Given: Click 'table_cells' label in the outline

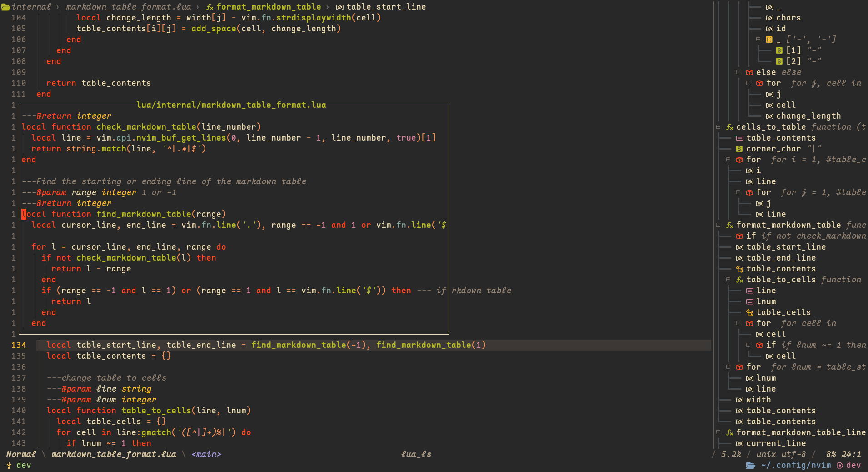Looking at the screenshot, I should click(783, 312).
